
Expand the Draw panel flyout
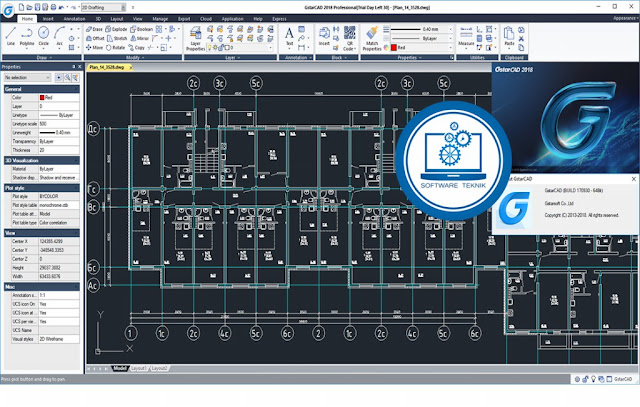point(44,58)
